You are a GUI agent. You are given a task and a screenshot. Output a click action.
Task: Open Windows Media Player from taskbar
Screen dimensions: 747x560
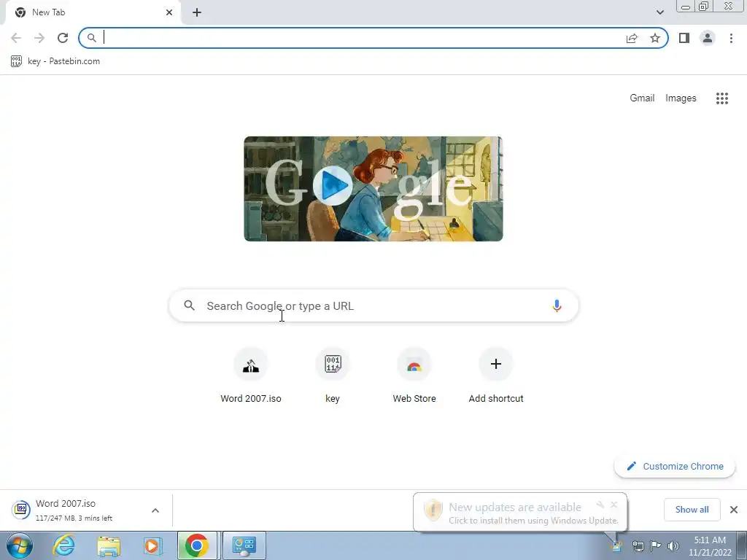click(152, 545)
